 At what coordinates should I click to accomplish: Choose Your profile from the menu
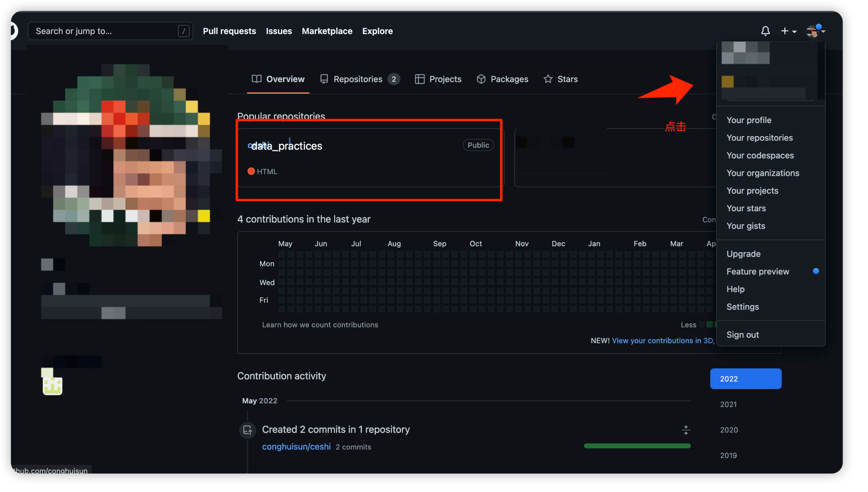pos(770,120)
